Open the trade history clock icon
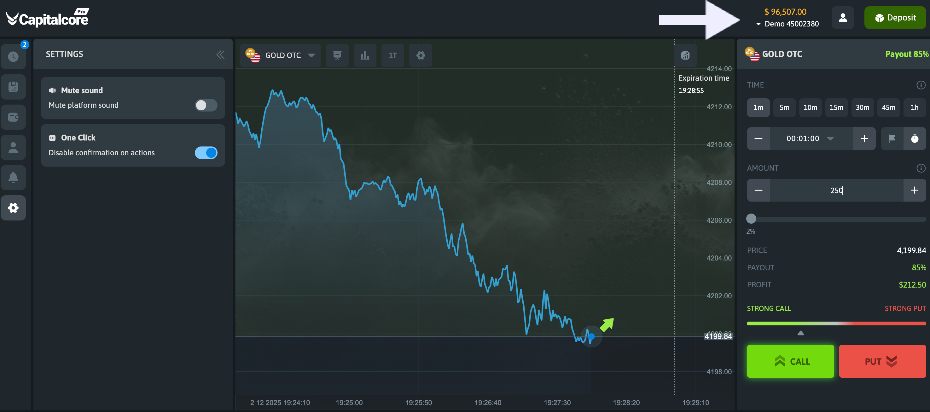This screenshot has width=930, height=412. tap(13, 57)
